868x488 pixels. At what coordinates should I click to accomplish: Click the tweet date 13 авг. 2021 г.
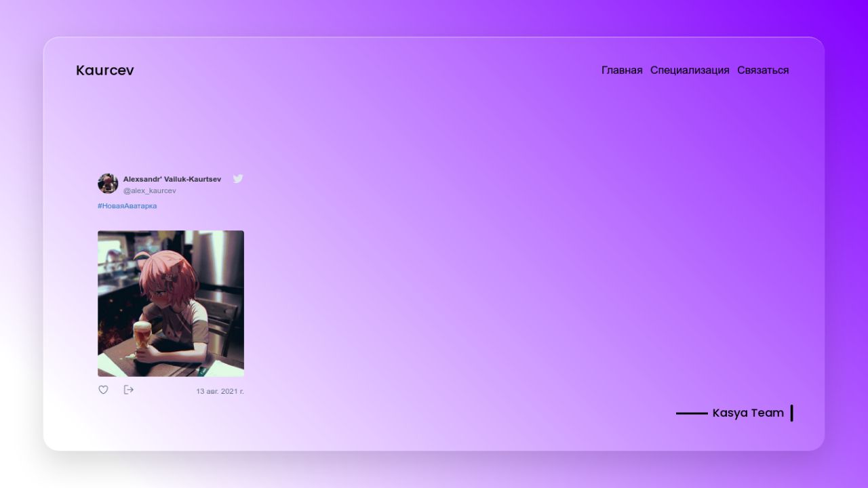pos(220,392)
